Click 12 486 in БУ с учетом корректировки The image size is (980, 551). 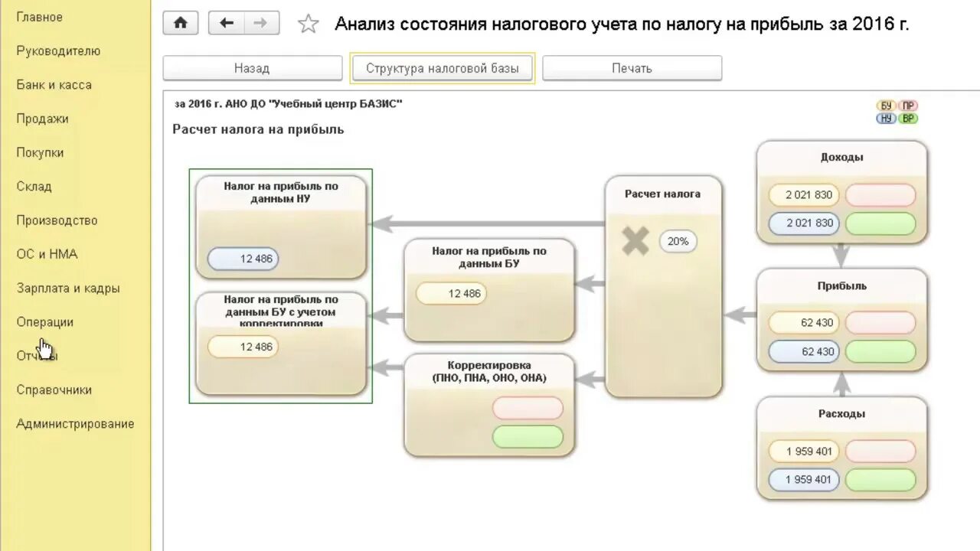tap(243, 347)
